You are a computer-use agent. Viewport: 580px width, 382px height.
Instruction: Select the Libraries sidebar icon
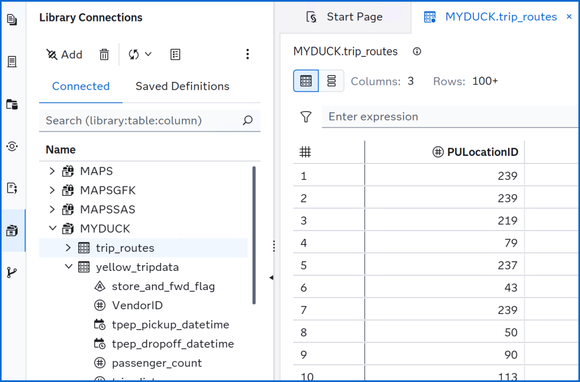(x=12, y=230)
